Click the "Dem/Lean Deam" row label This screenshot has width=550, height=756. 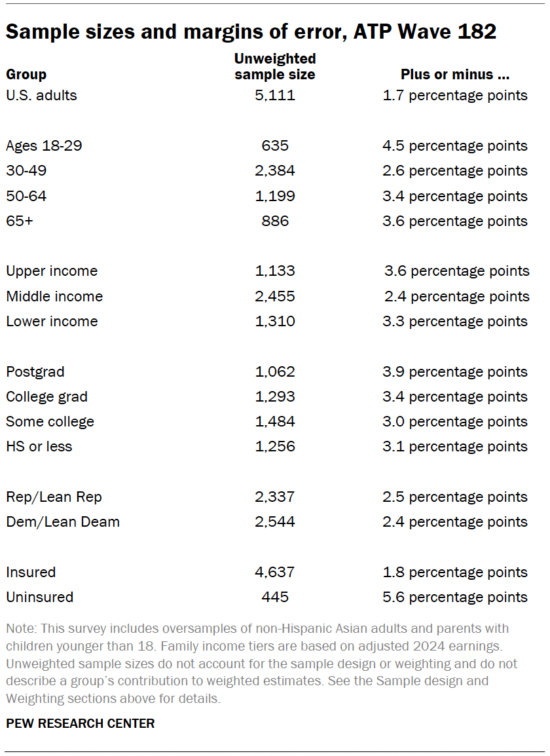pos(63,522)
